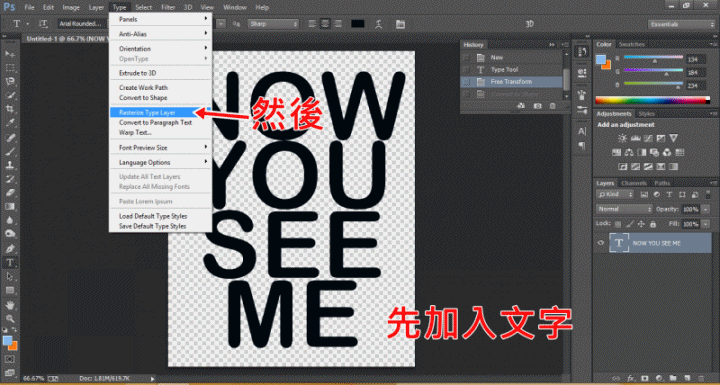Open the blending mode Normal dropdown

tap(624, 209)
